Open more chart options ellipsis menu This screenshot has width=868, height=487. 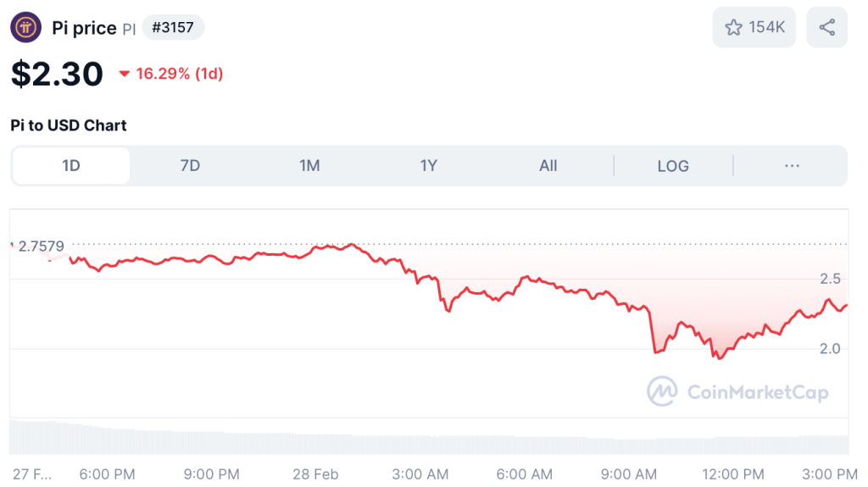[792, 165]
